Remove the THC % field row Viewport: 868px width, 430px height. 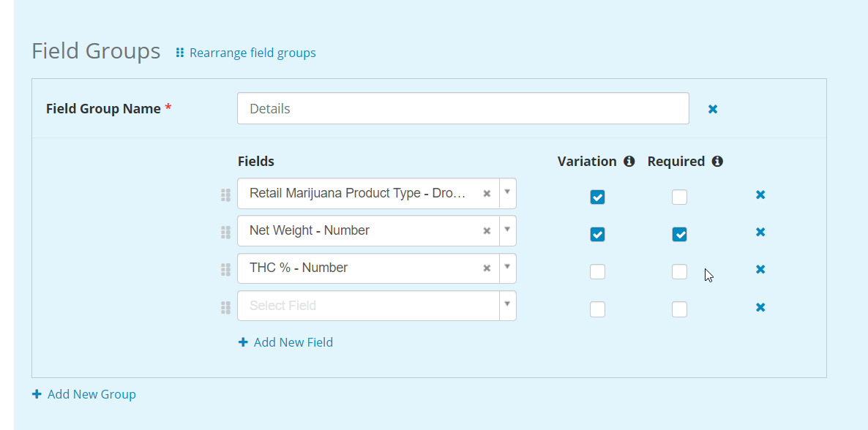(760, 269)
